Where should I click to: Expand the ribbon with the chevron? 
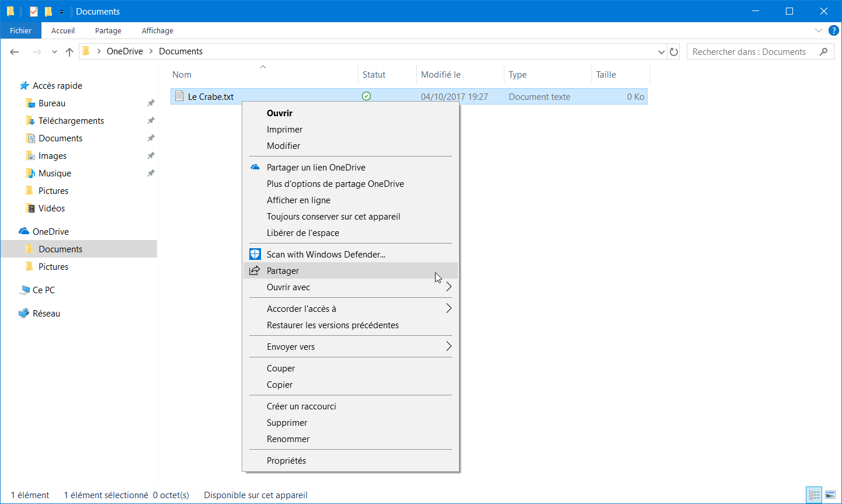pos(818,30)
